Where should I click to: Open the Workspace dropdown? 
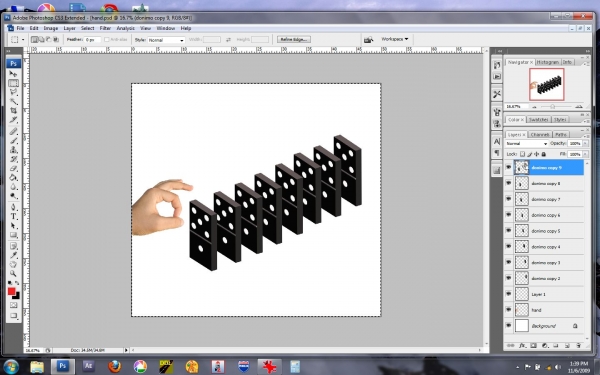[x=395, y=39]
